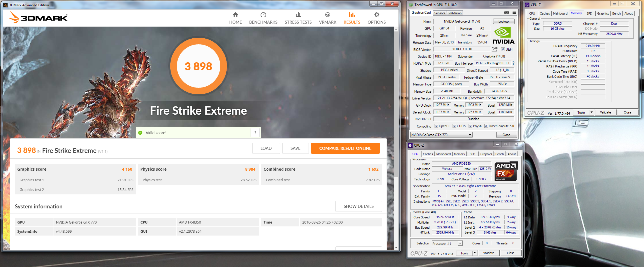Open the GPU selection dropdown in GPU-Z
The height and width of the screenshot is (267, 644).
pyautogui.click(x=441, y=135)
